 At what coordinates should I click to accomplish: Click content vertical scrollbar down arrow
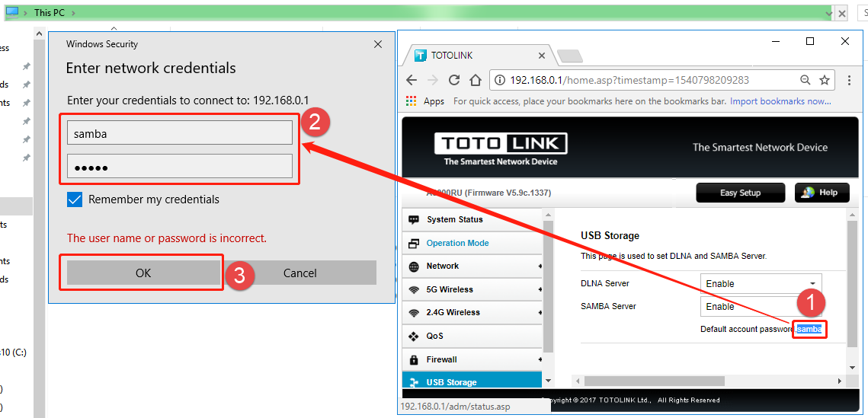coord(853,368)
